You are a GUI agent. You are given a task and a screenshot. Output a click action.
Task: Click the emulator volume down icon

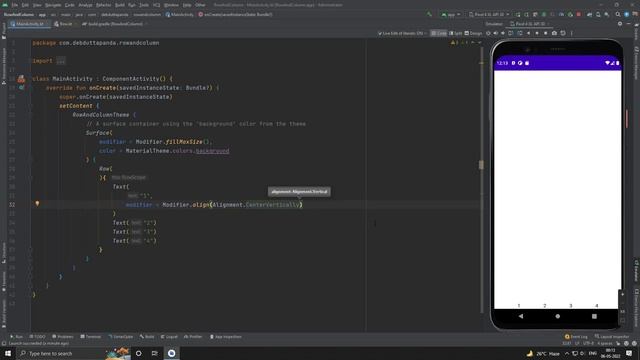tap(503, 33)
